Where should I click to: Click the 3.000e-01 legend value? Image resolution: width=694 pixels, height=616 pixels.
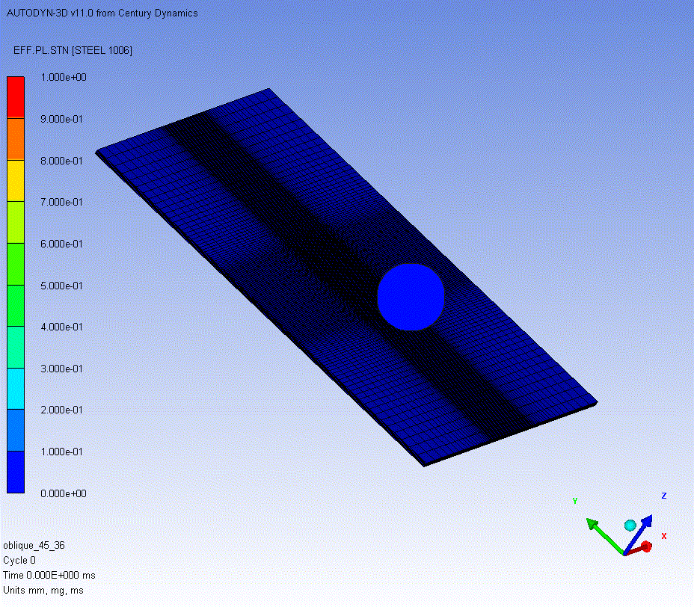point(61,369)
